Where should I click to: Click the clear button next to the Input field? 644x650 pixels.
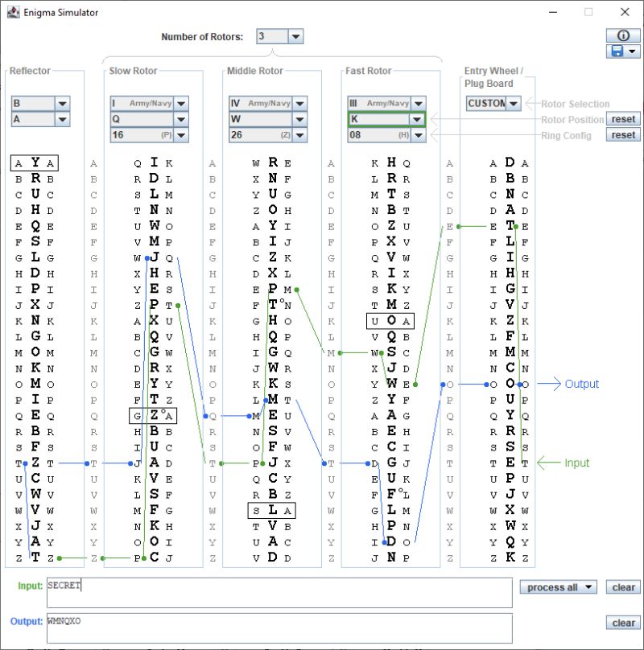coord(622,587)
